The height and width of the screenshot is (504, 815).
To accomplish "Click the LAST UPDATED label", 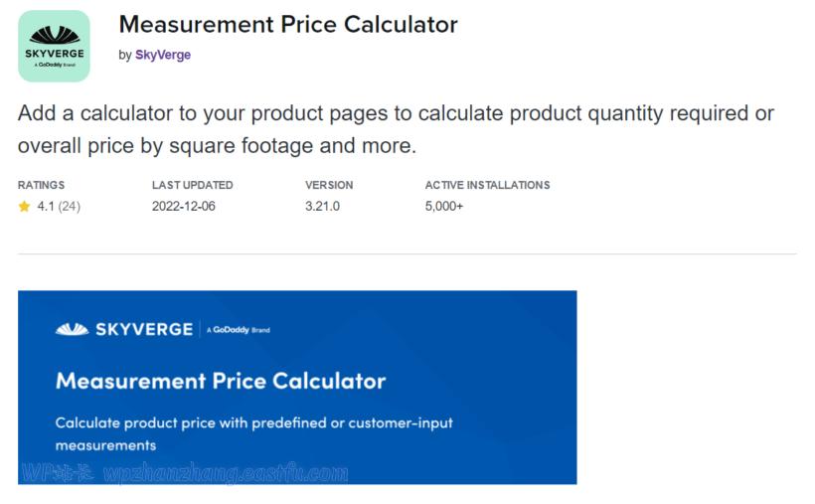I will click(x=192, y=185).
